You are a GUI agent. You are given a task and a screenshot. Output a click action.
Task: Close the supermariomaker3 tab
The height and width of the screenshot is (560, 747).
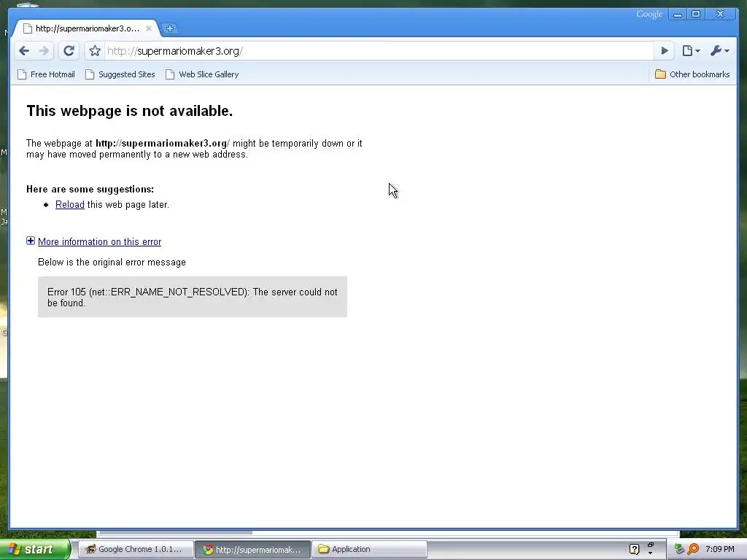tap(149, 28)
